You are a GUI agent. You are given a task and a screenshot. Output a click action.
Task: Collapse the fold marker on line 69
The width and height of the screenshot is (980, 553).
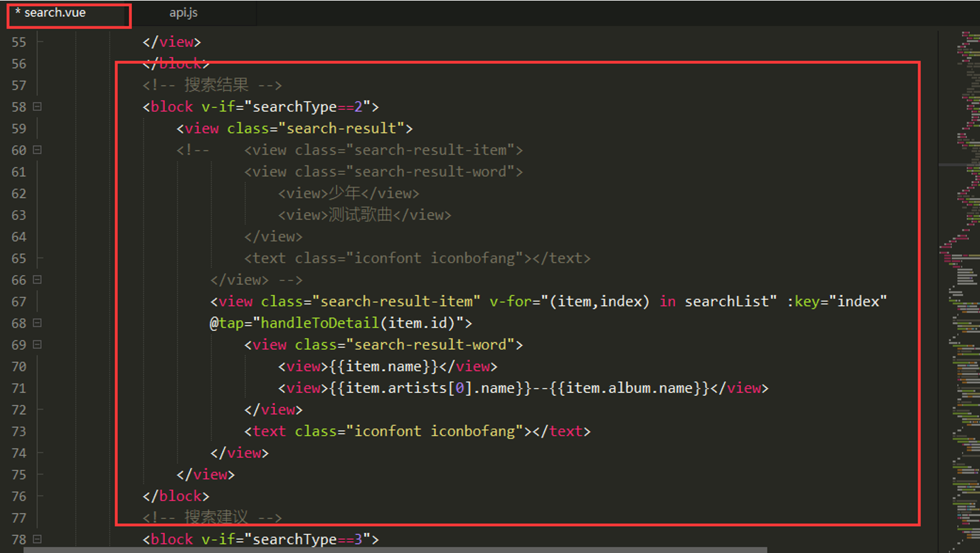click(37, 344)
